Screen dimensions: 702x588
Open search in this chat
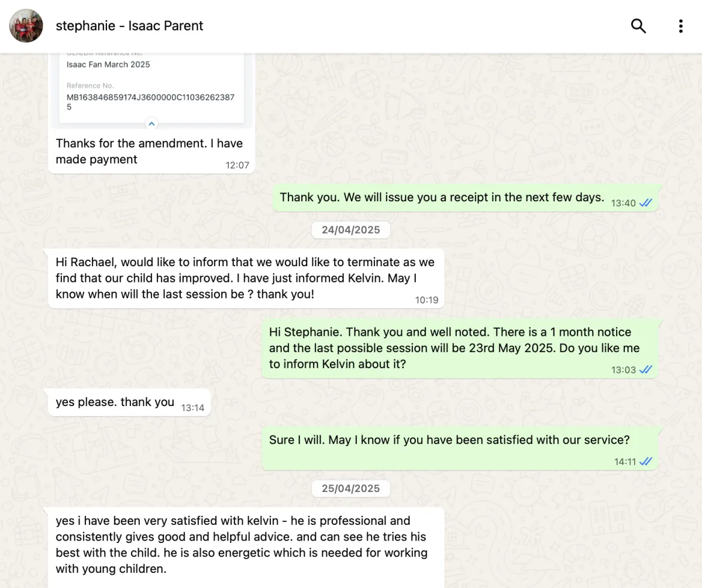pos(638,26)
